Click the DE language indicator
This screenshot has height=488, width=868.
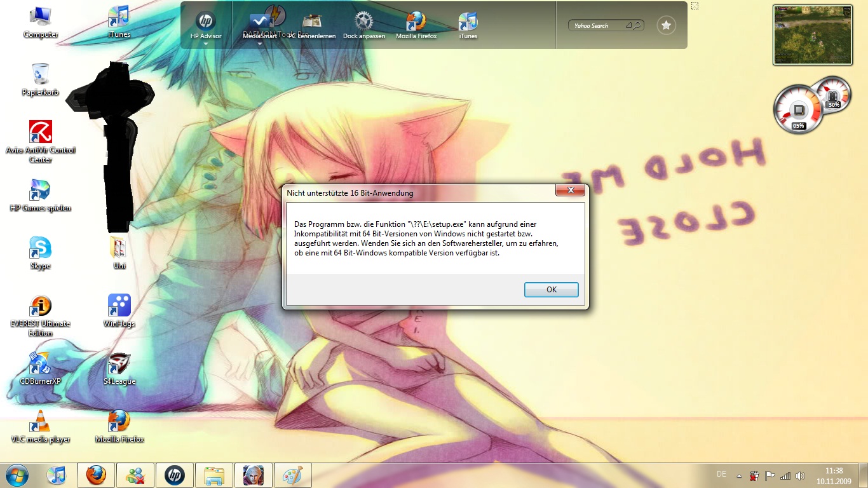[x=721, y=474]
